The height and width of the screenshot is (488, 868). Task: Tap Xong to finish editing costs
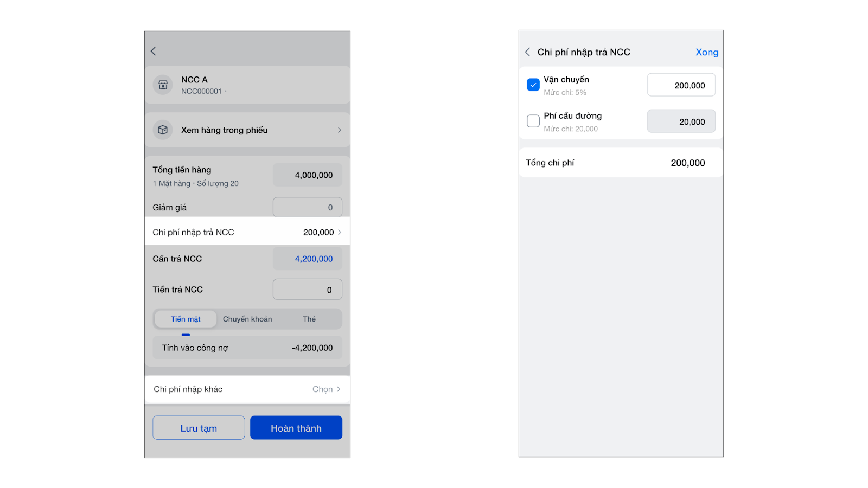tap(707, 53)
